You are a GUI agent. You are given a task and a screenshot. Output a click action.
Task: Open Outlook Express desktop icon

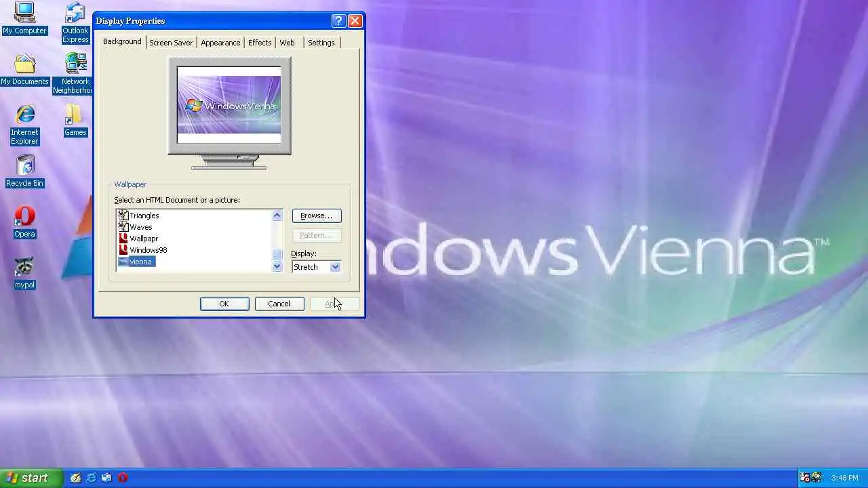[75, 23]
